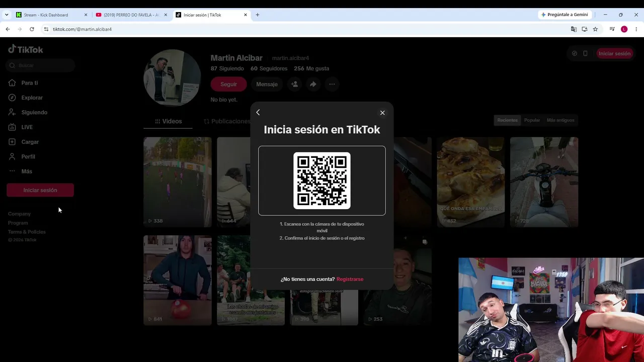Open the soccer field video with 338 views
Viewport: 644px width, 362px height.
tap(178, 182)
